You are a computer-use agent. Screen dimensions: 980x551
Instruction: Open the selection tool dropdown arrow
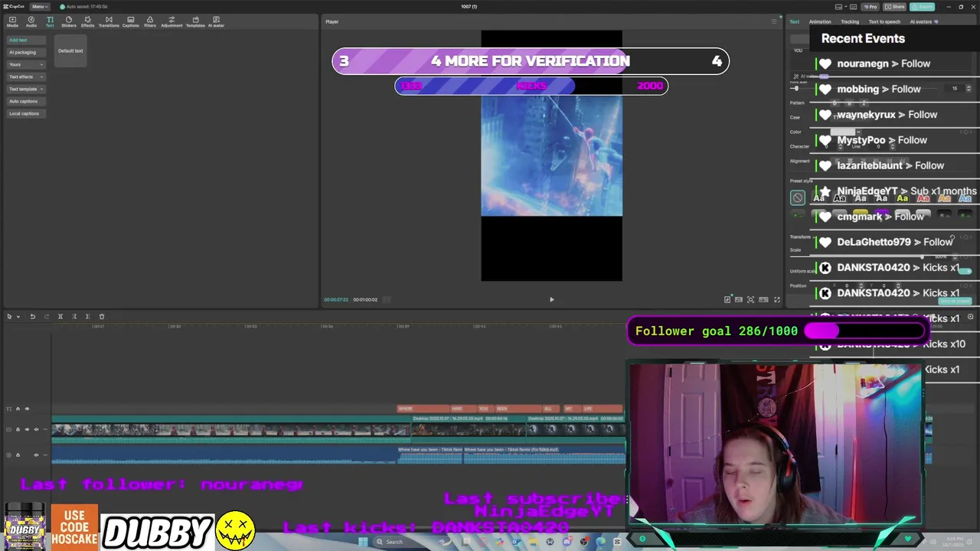[x=18, y=317]
